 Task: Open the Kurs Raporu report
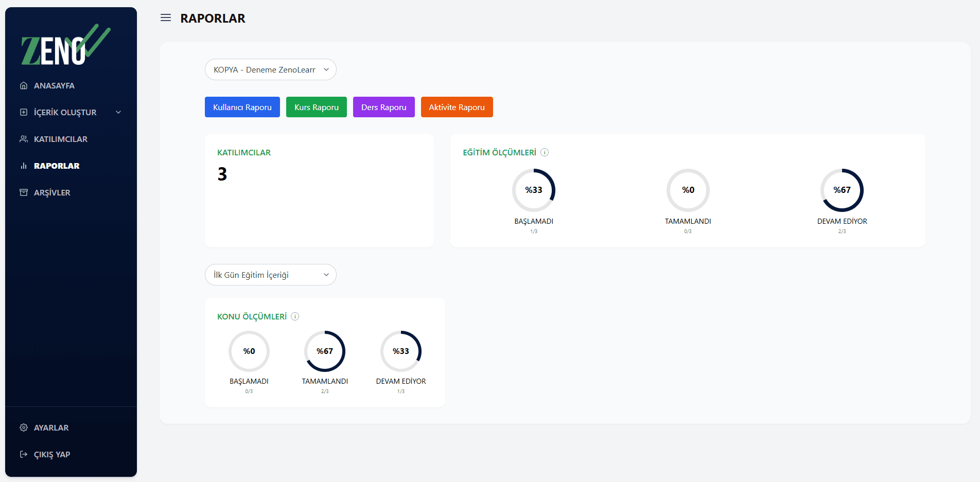tap(316, 107)
